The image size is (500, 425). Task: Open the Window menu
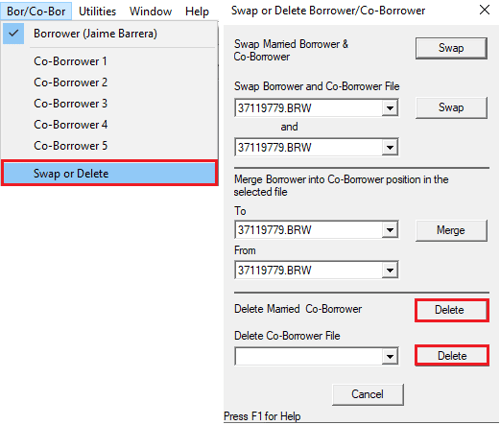tap(151, 11)
